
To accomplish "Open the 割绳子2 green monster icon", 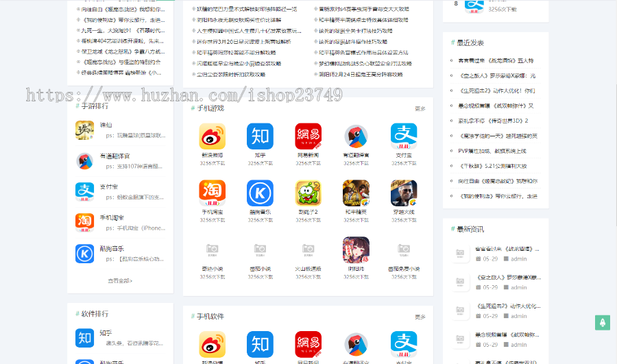I will [308, 193].
